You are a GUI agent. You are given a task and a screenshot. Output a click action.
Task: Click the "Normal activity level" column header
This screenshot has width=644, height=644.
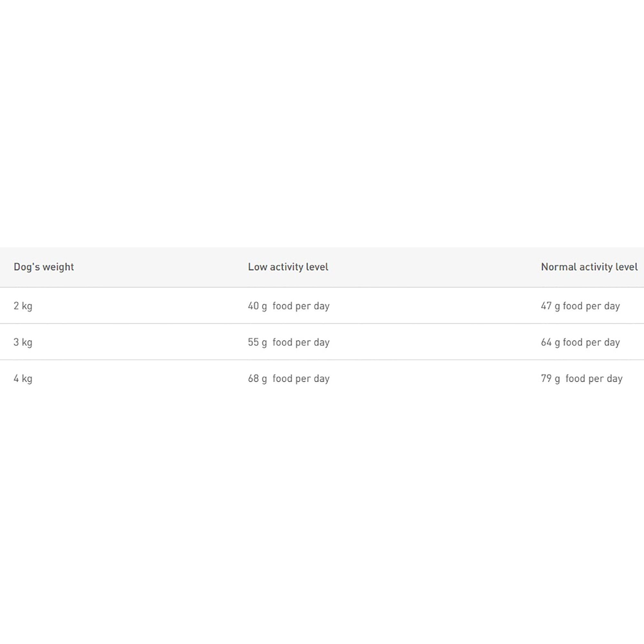589,267
